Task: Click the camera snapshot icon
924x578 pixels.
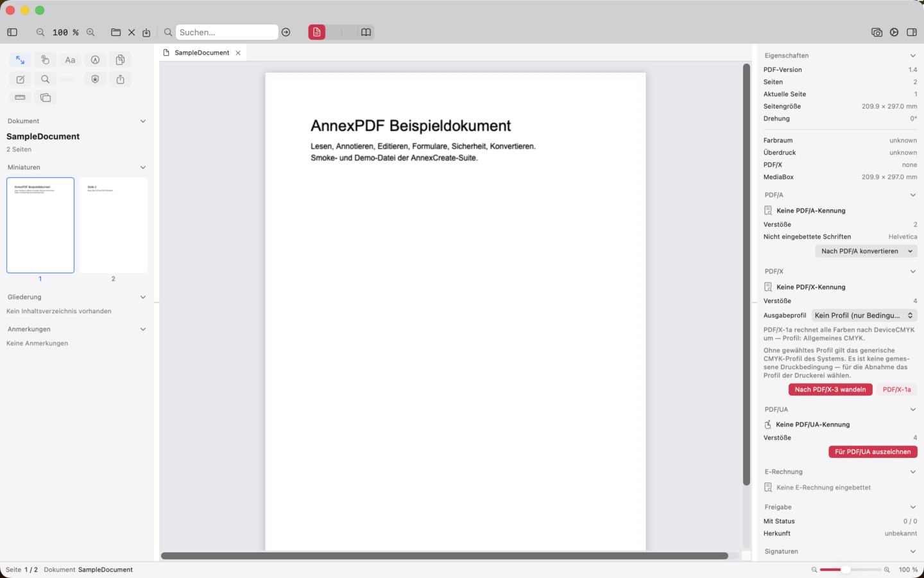Action: pos(877,32)
